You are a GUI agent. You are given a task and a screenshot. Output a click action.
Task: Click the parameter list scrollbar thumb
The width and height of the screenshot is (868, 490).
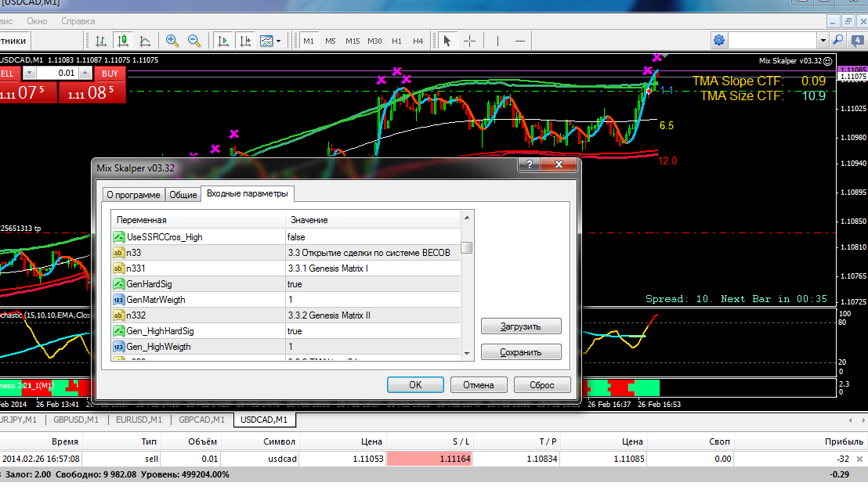467,247
